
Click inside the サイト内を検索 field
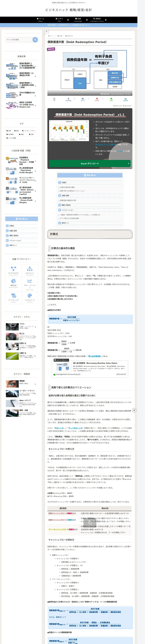tap(19, 39)
